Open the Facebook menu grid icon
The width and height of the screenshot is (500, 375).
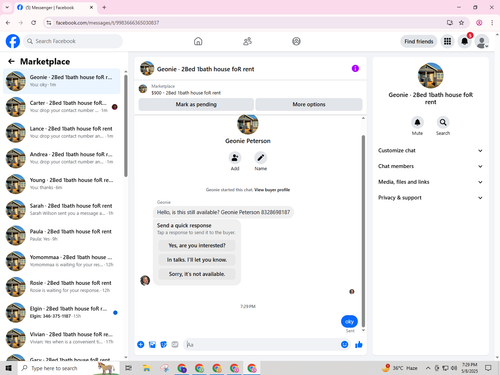point(447,41)
